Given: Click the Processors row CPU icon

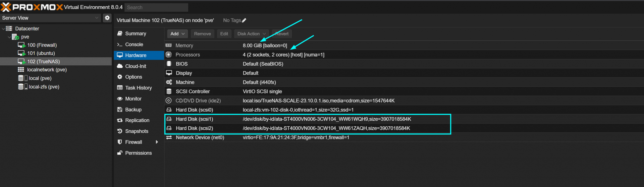Looking at the screenshot, I should pos(169,55).
